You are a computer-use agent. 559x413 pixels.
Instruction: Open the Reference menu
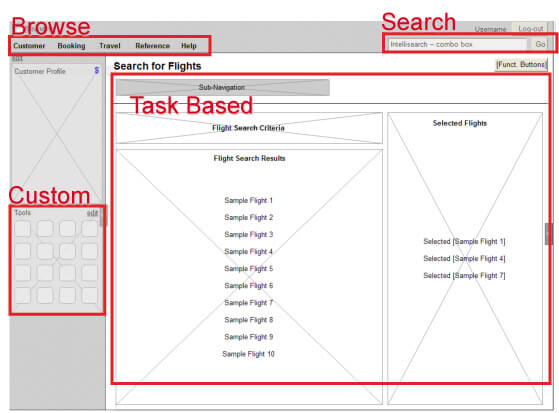pos(153,46)
